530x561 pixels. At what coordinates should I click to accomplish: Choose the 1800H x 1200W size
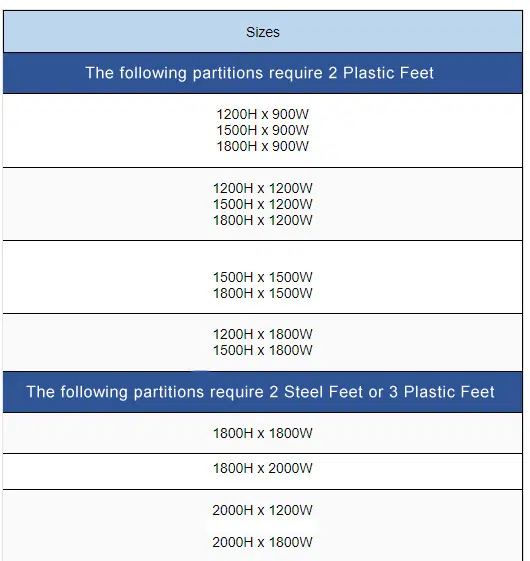[x=263, y=220]
